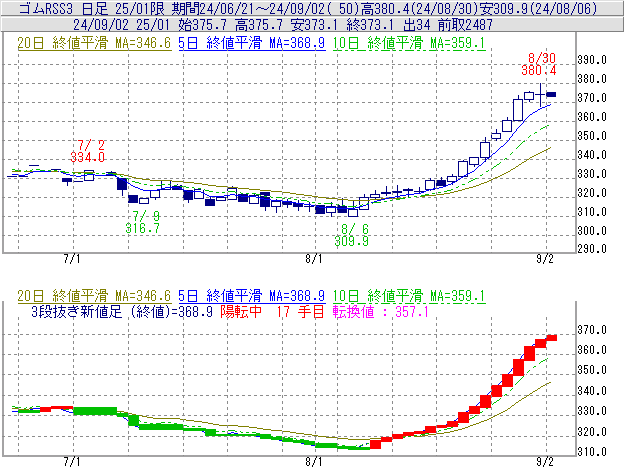The width and height of the screenshot is (624, 475).
Task: Click the 5日 終値平滑 MA=368.9 legend in upper chart
Action: click(x=252, y=43)
